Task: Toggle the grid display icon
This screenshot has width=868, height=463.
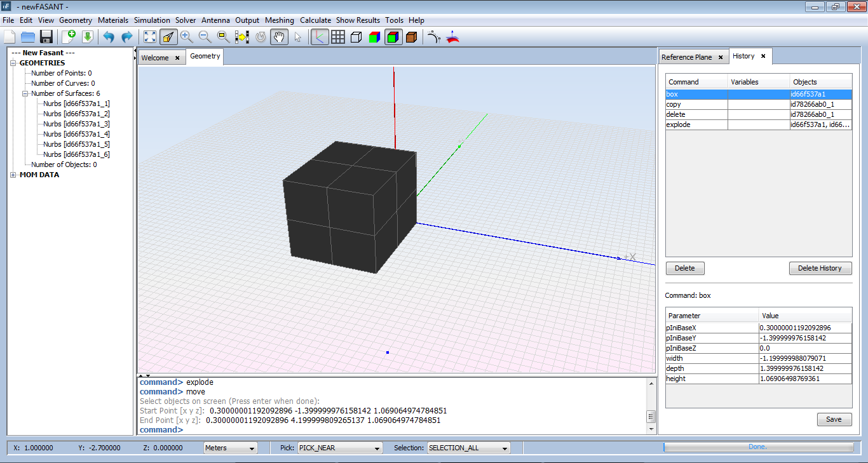Action: [338, 37]
